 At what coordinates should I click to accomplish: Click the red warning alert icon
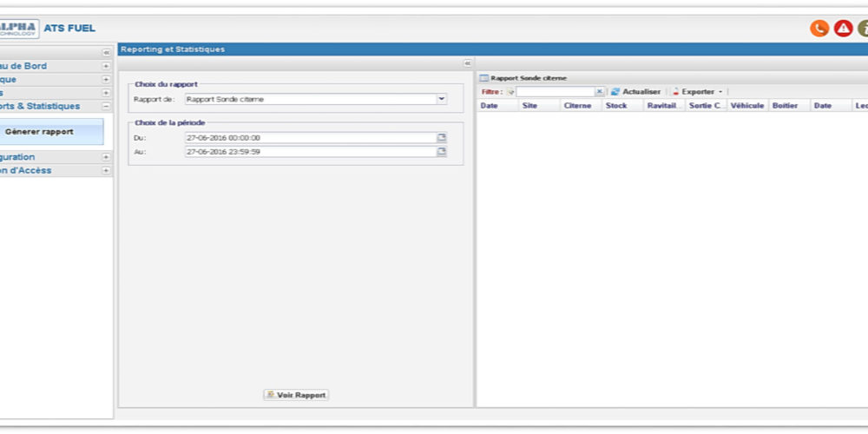843,29
